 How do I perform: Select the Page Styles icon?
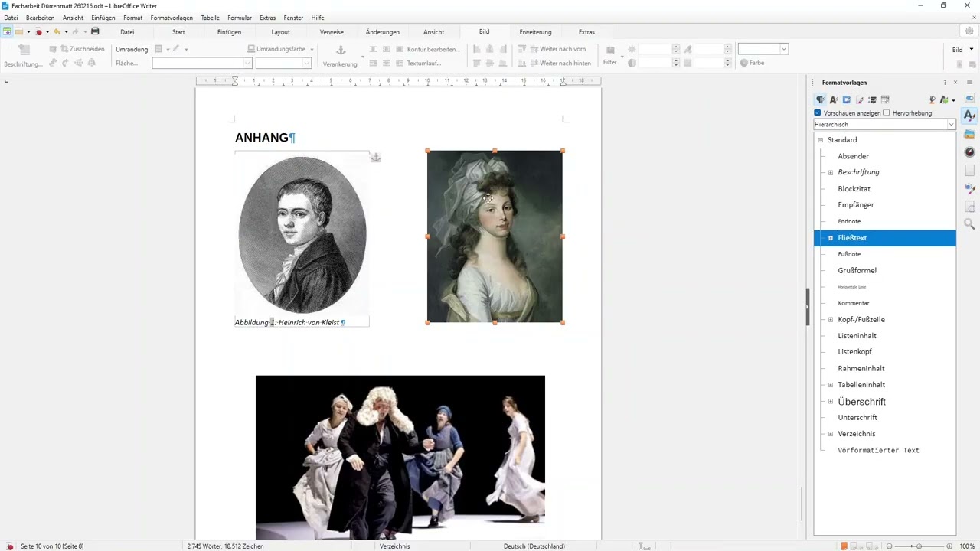(859, 99)
